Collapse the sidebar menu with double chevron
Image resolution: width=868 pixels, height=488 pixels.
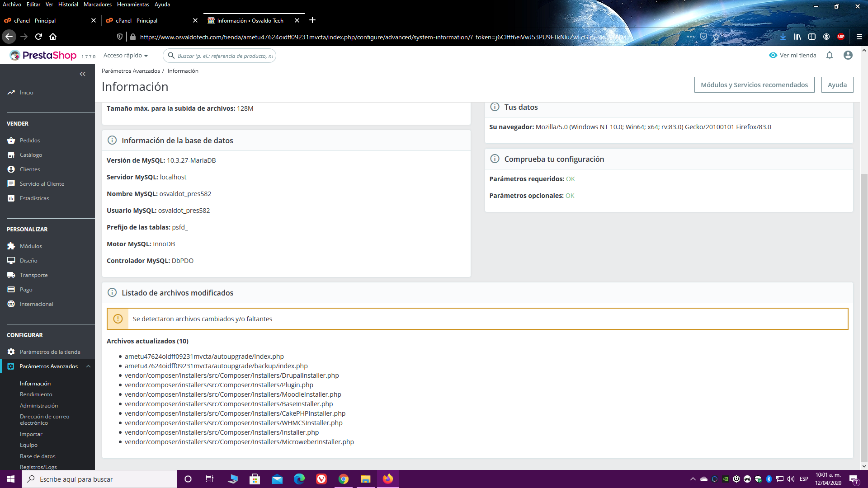pyautogui.click(x=82, y=74)
